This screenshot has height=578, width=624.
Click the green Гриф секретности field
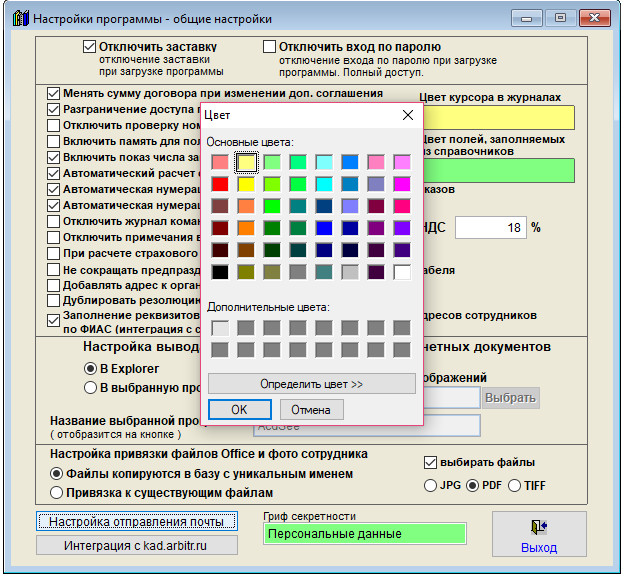pyautogui.click(x=364, y=534)
